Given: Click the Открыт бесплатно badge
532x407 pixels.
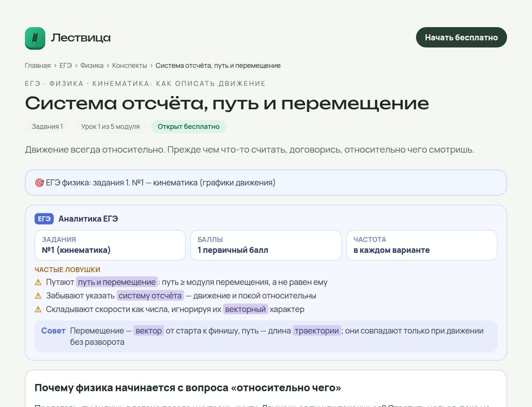Looking at the screenshot, I should click(189, 127).
